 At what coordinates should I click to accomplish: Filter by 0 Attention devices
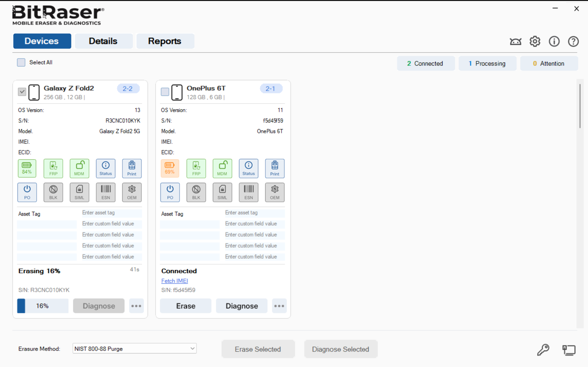(549, 63)
